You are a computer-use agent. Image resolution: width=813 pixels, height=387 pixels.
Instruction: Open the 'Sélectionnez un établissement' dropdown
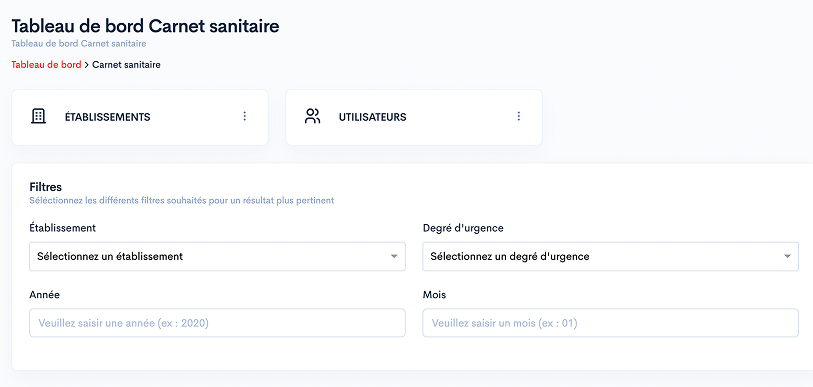point(217,256)
